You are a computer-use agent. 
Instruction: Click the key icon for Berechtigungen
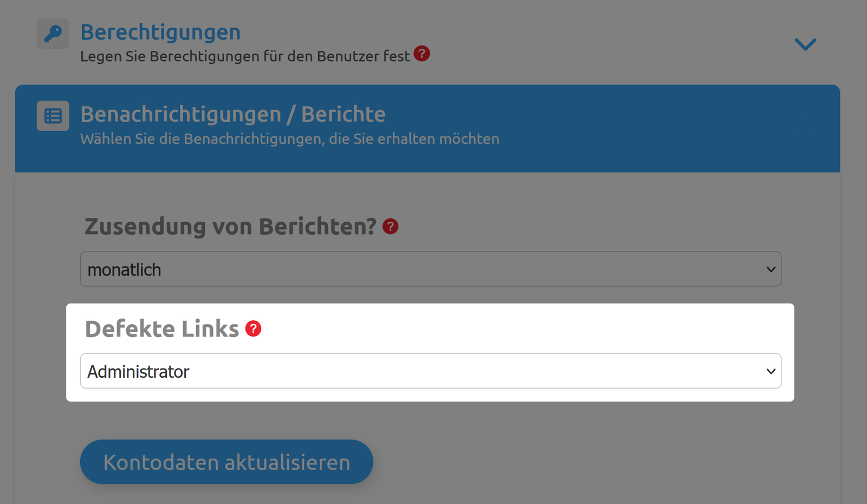[x=53, y=33]
